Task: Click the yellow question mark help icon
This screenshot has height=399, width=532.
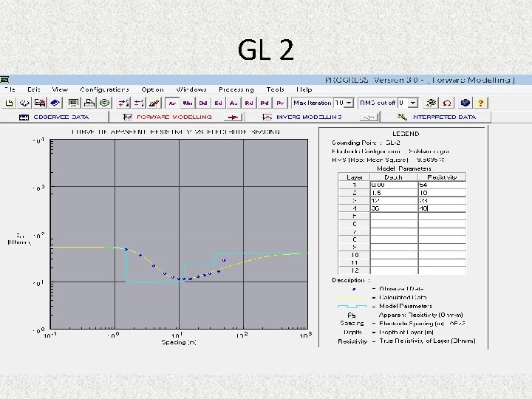Action: tap(480, 103)
